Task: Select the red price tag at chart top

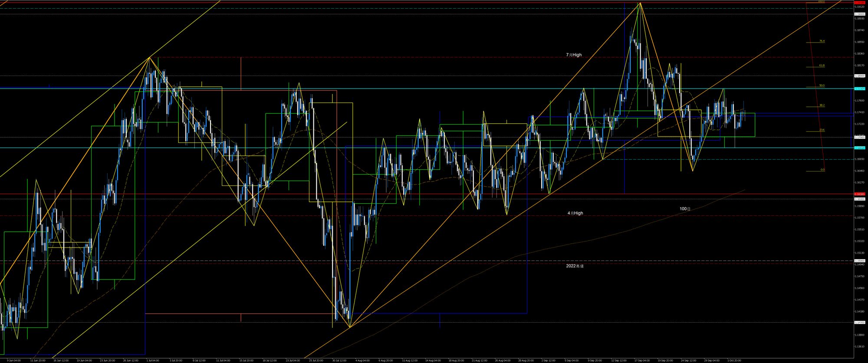Action: [859, 2]
